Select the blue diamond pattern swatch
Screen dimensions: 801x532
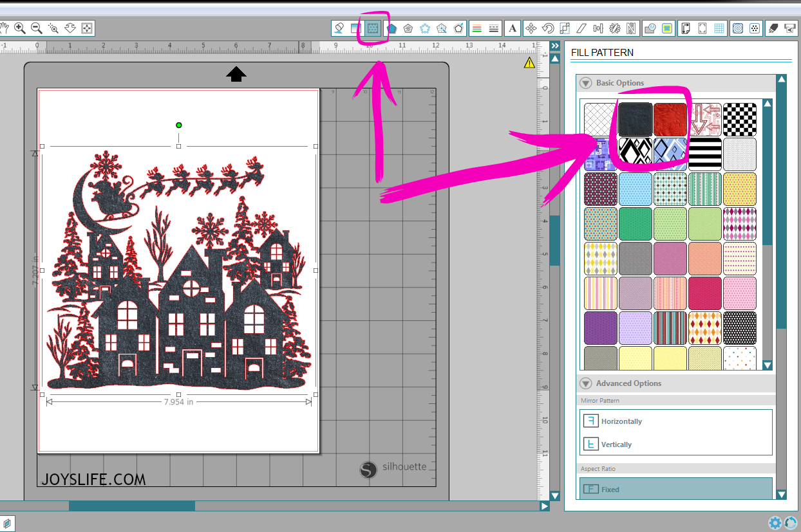[670, 154]
